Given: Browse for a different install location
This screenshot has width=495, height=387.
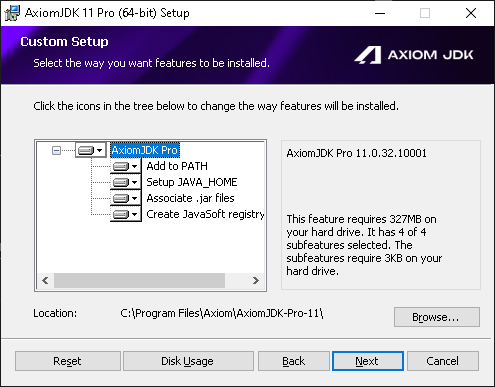Looking at the screenshot, I should 437,317.
